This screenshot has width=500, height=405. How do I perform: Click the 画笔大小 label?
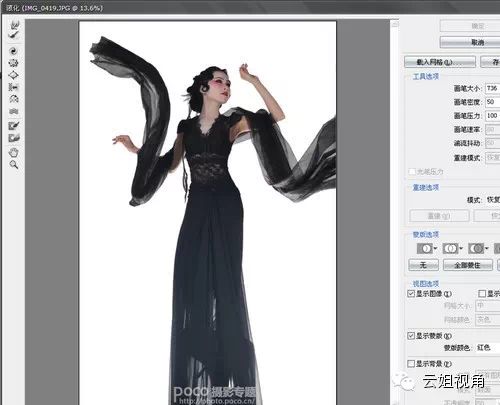[467, 88]
